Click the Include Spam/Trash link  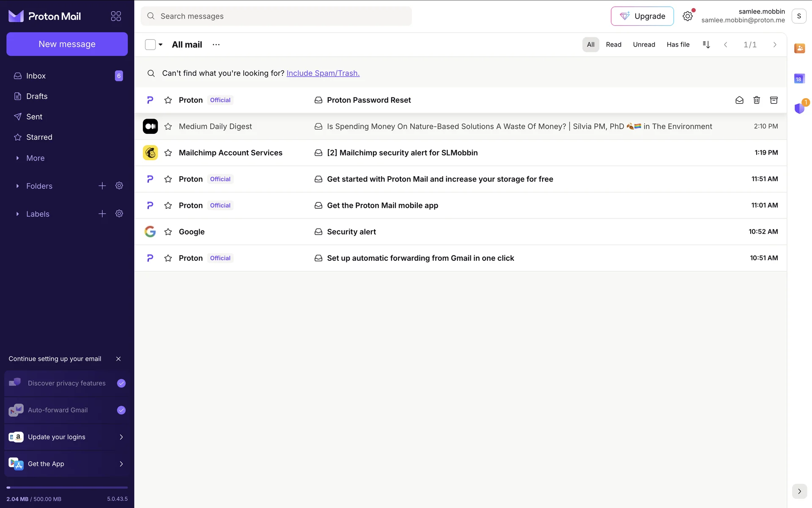pyautogui.click(x=323, y=73)
